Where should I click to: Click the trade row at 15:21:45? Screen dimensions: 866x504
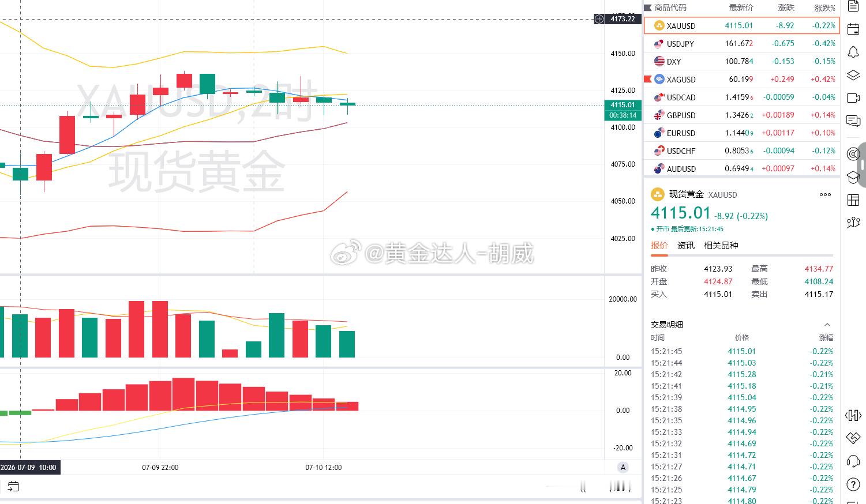[x=742, y=351]
